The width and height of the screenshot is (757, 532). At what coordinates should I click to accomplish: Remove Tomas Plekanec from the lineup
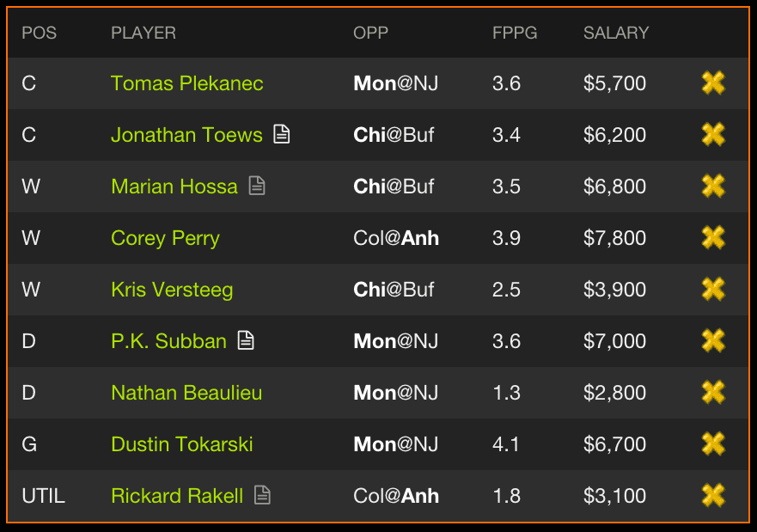[712, 83]
